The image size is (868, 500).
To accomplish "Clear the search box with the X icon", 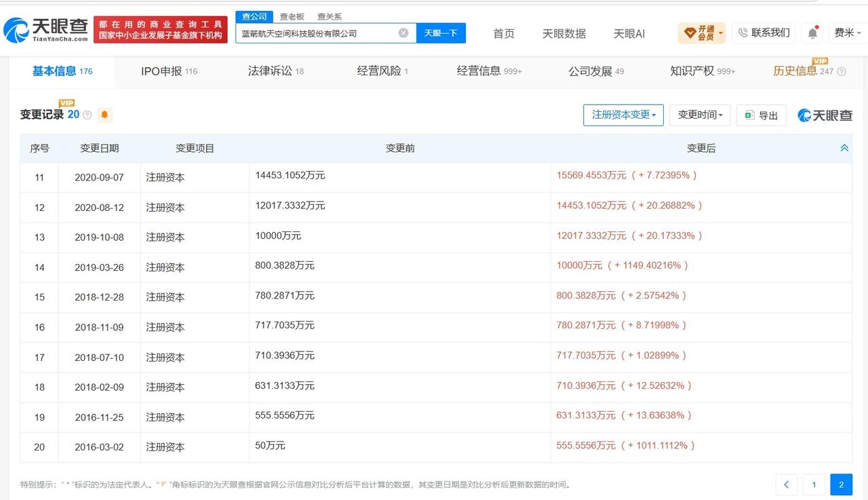I will [403, 33].
